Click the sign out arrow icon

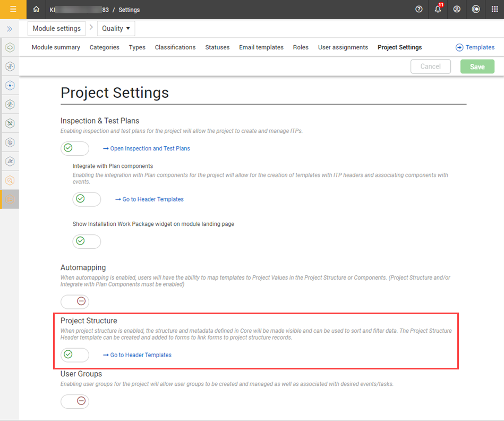[476, 9]
